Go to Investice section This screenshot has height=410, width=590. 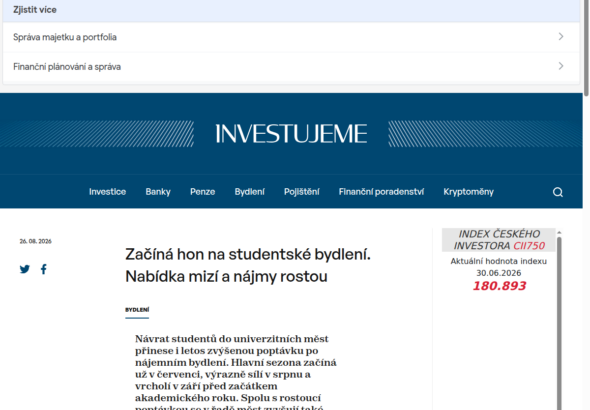(x=107, y=192)
